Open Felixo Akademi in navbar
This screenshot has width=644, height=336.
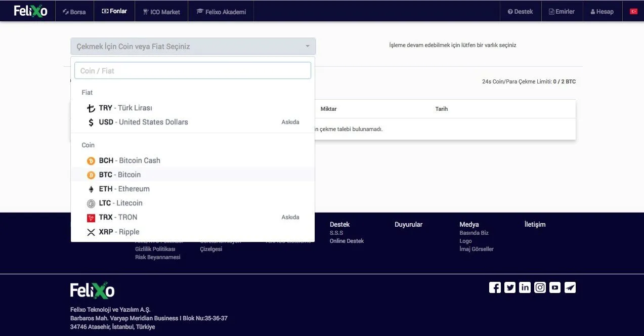coord(221,11)
